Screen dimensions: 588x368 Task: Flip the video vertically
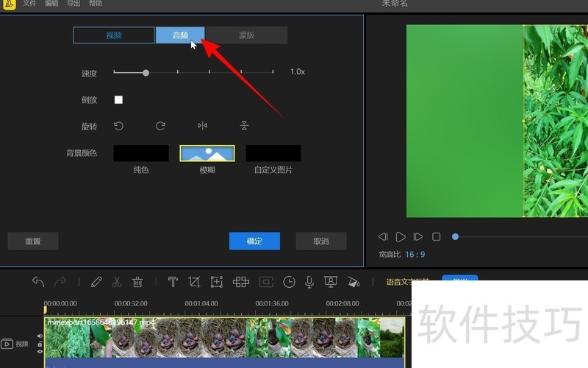pos(244,126)
